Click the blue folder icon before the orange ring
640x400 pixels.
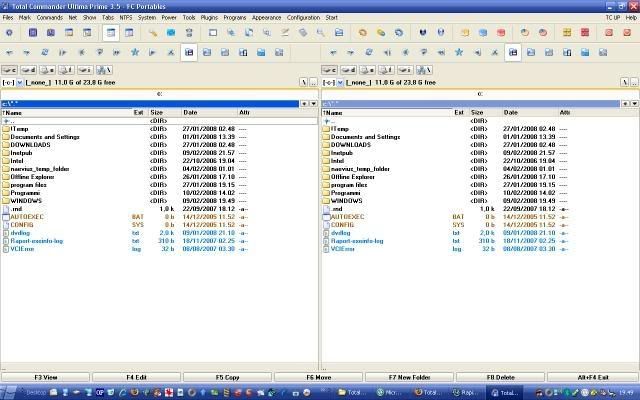pos(339,33)
